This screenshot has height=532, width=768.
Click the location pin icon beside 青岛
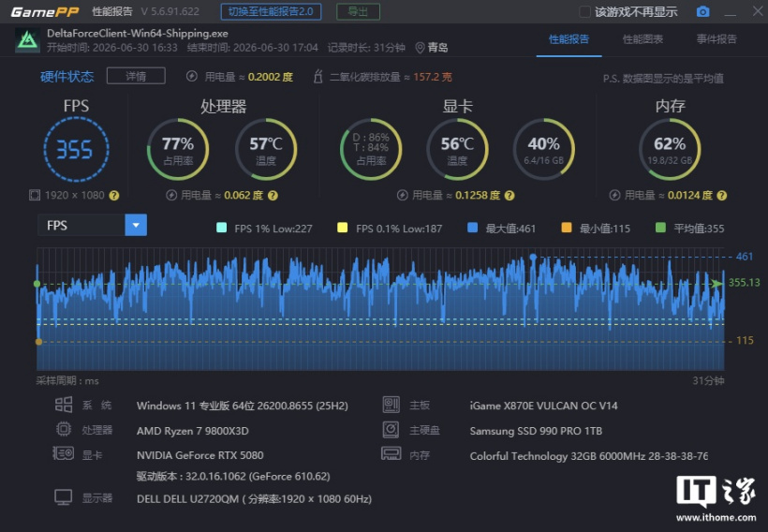(420, 48)
